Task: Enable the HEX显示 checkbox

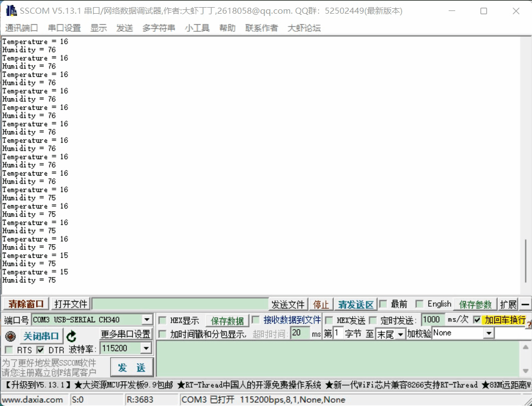Action: click(162, 320)
